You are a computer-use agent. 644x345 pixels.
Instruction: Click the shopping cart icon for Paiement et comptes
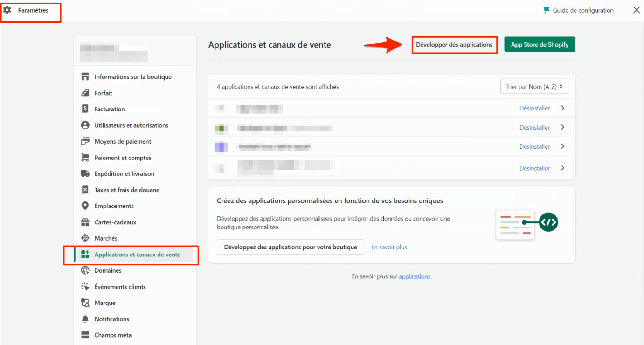point(85,158)
